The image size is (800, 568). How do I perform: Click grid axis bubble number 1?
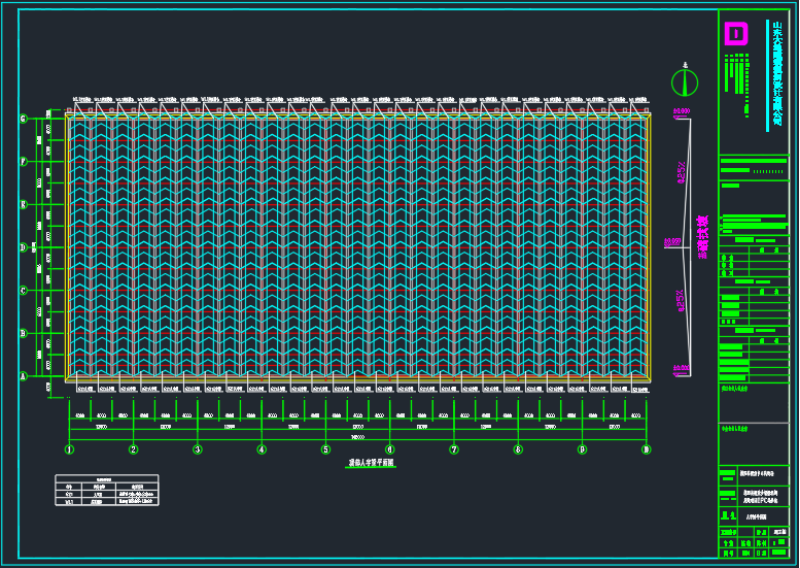pos(69,450)
